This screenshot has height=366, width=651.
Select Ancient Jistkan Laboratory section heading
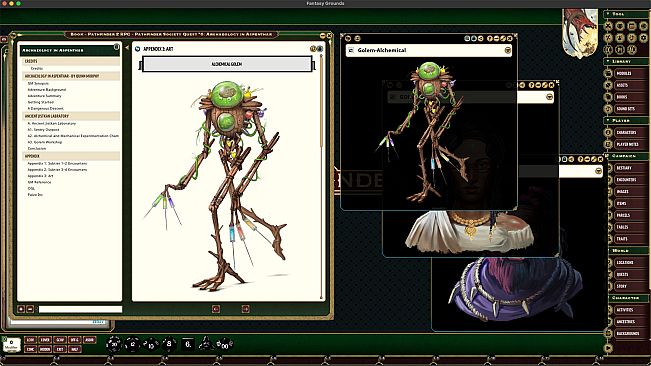tap(71, 116)
